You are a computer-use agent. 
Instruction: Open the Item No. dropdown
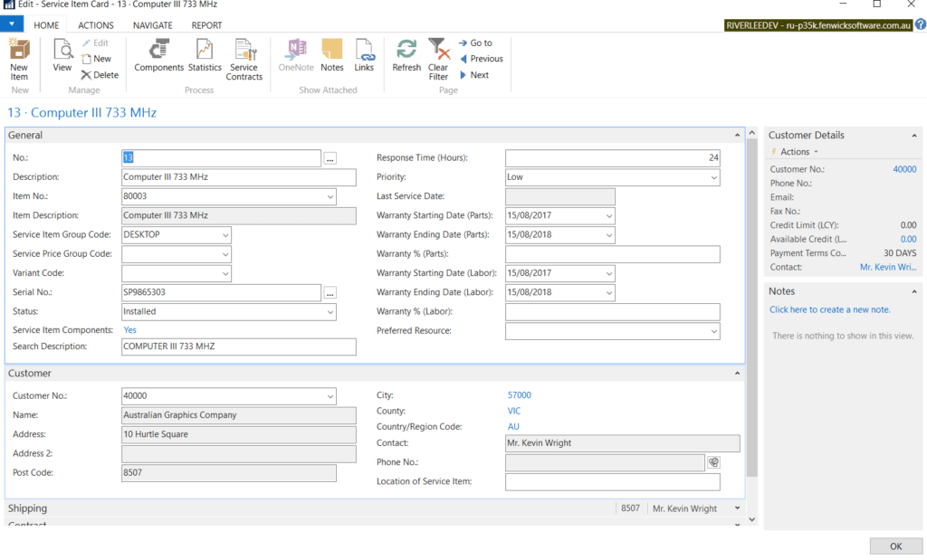click(x=330, y=196)
